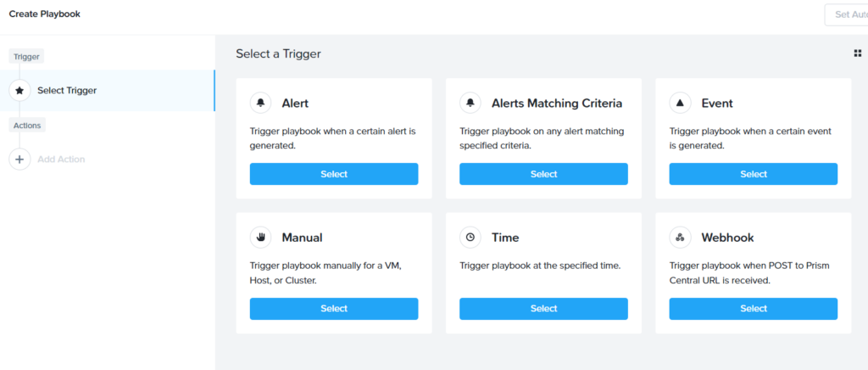
Task: Select the Time trigger
Action: coord(543,309)
